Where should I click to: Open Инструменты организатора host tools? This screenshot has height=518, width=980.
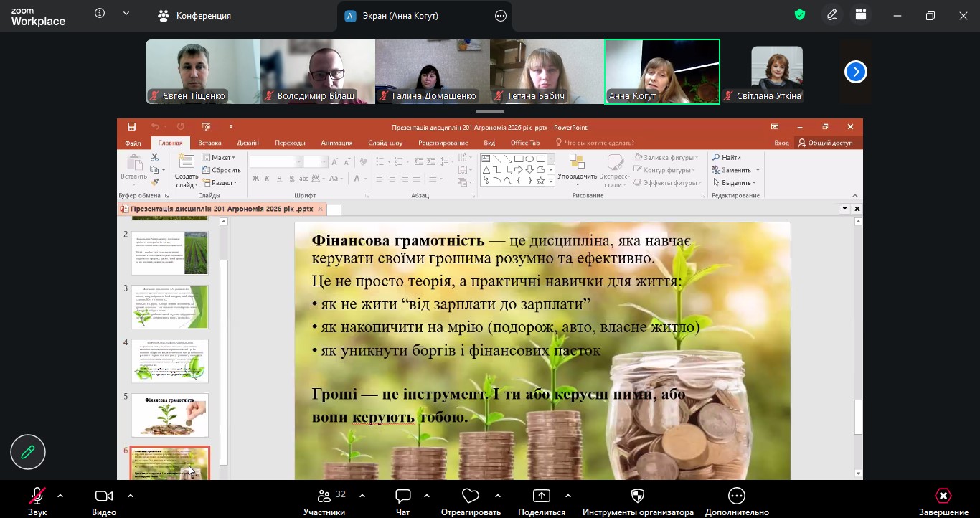[x=637, y=496]
